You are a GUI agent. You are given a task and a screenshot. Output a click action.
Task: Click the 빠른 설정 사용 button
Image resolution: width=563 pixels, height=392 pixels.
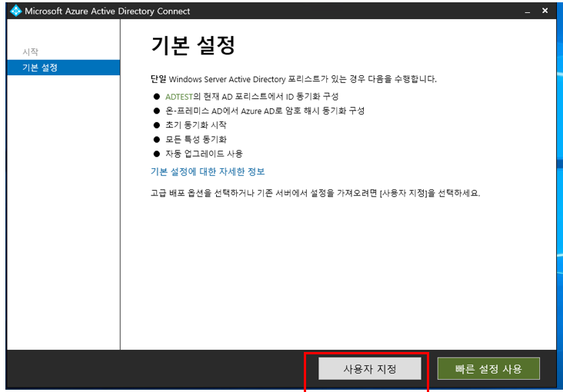pyautogui.click(x=488, y=368)
